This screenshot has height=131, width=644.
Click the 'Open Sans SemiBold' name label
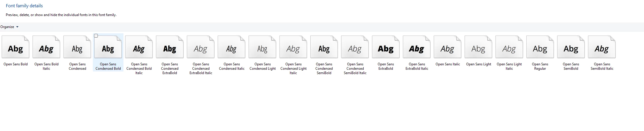[571, 66]
